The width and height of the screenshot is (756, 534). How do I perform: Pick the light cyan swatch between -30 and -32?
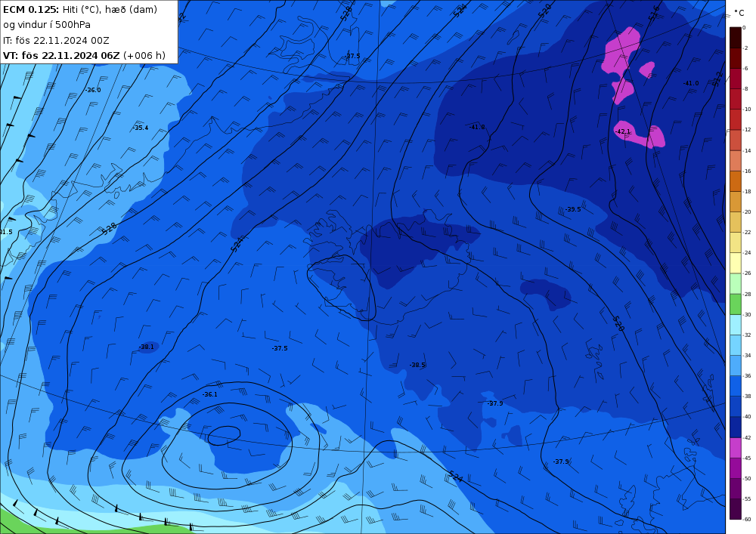click(736, 325)
